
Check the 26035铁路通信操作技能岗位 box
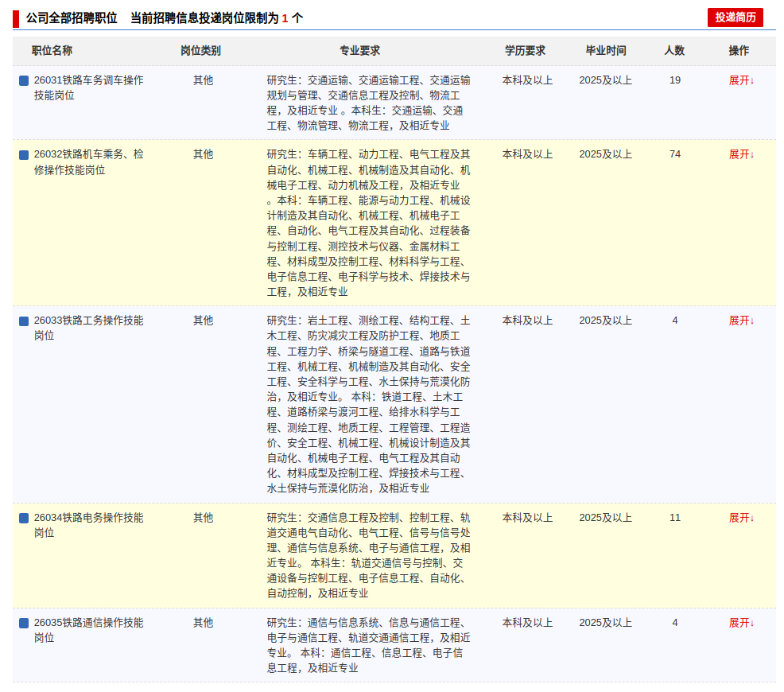24,623
